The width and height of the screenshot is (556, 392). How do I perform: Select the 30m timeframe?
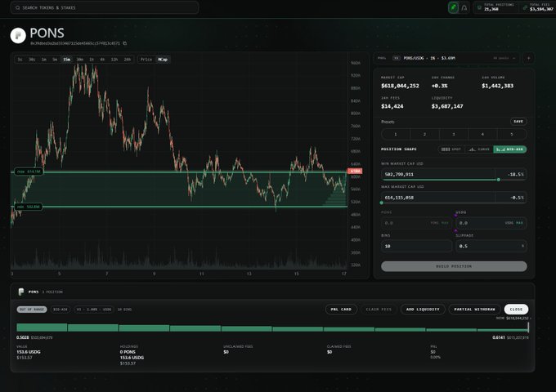[x=80, y=60]
